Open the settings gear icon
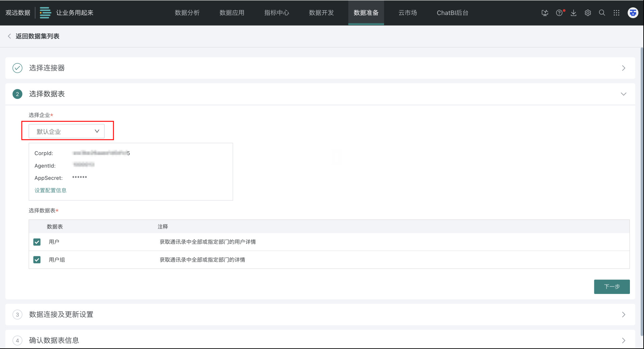Image resolution: width=644 pixels, height=349 pixels. [x=588, y=13]
